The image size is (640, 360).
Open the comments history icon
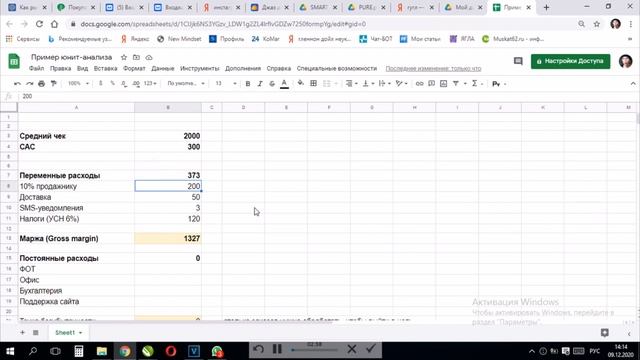coord(518,61)
